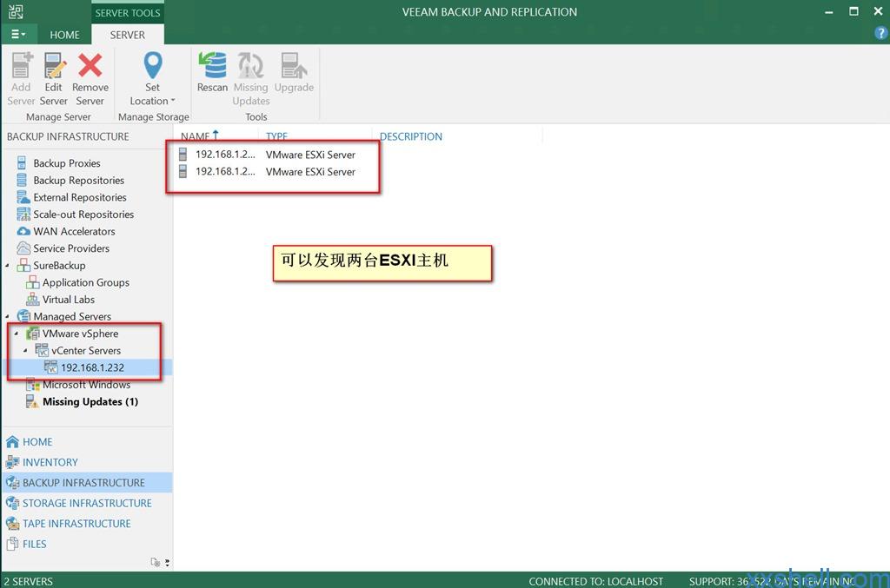Click the FILES view document icon

tap(12, 544)
